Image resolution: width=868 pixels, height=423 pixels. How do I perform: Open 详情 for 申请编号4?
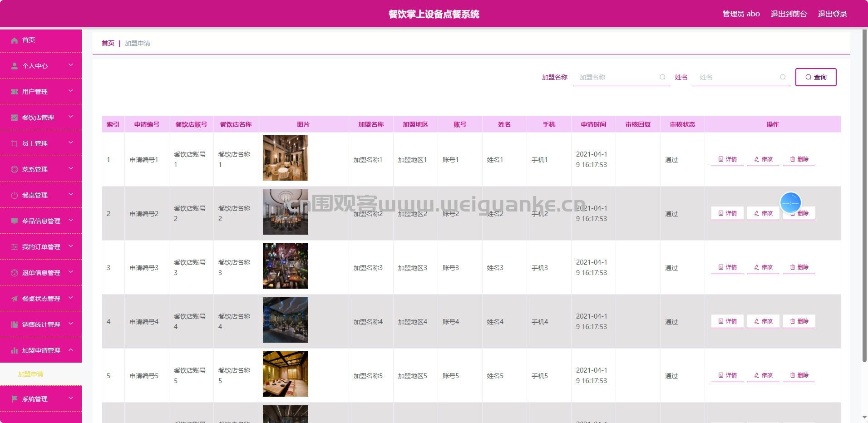coord(727,321)
